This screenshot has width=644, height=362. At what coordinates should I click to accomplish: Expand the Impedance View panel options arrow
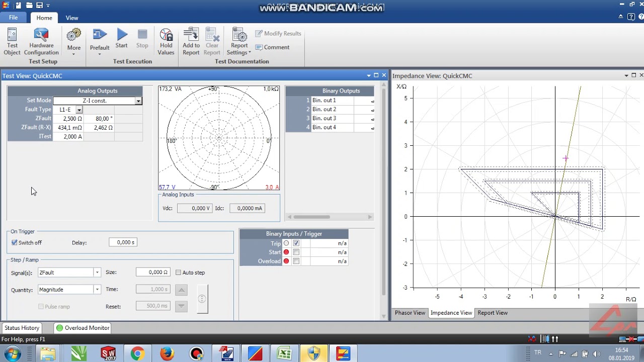(626, 75)
